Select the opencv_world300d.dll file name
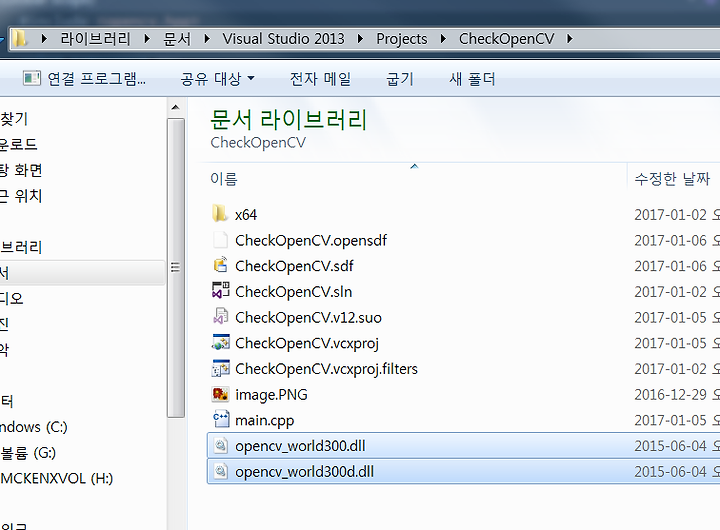Screen dimensions: 720x530 pyautogui.click(x=304, y=472)
